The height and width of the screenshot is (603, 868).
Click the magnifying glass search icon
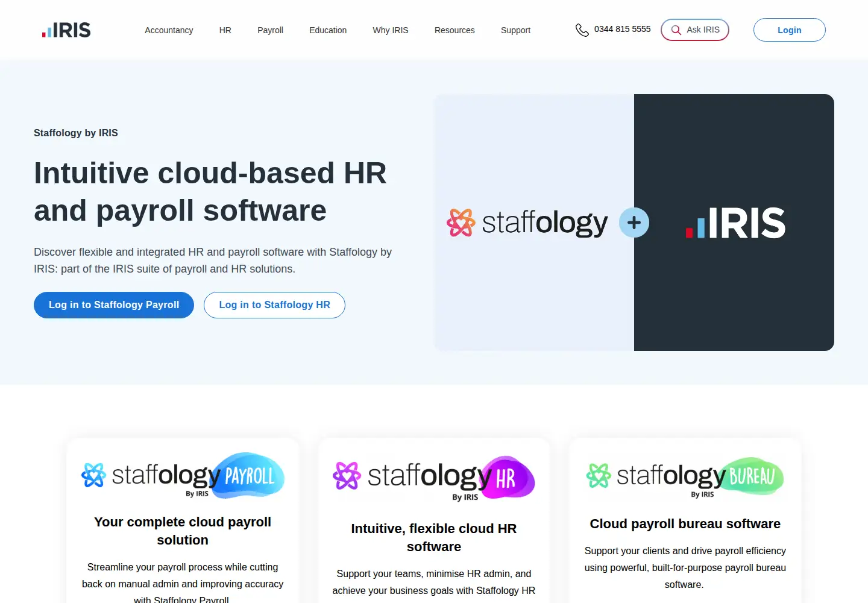pos(676,30)
